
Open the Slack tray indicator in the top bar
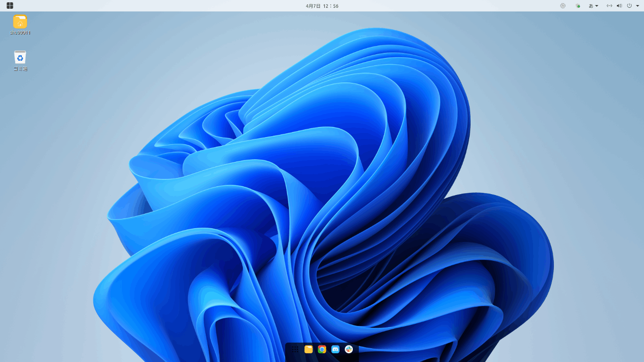click(x=563, y=6)
